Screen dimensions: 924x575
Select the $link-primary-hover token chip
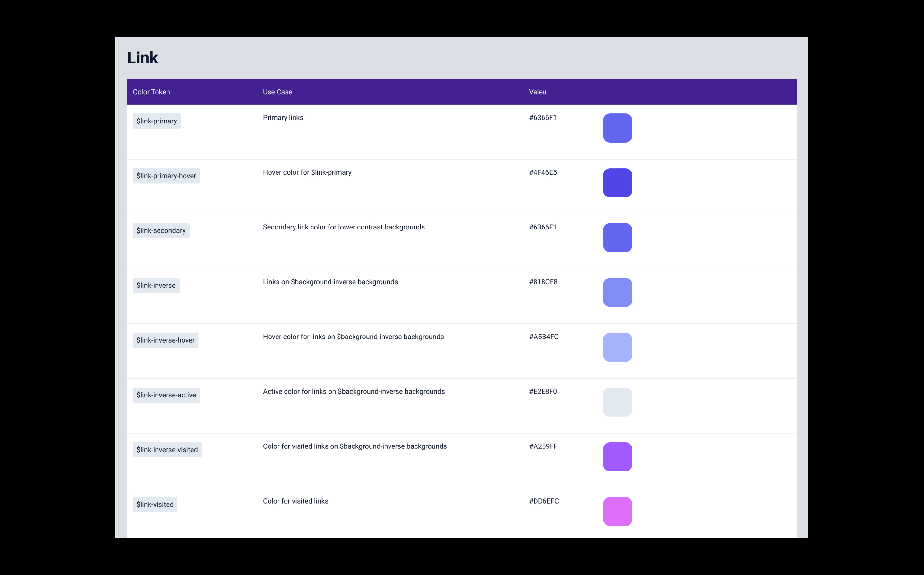tap(166, 176)
